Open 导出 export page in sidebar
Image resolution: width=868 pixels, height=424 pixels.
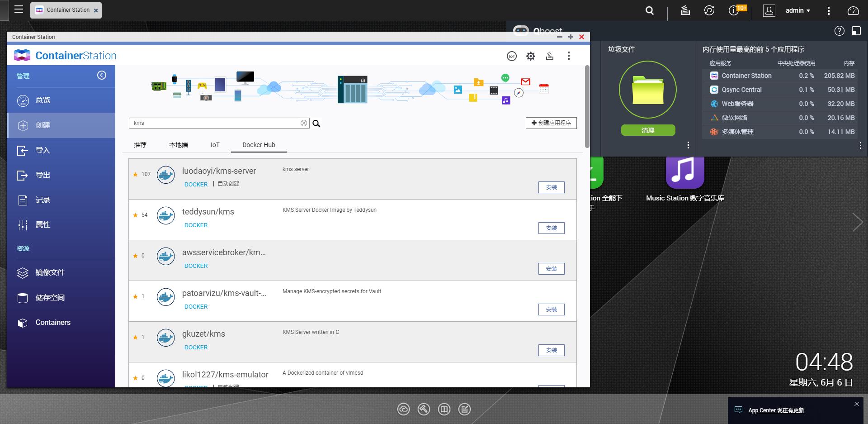(61, 175)
